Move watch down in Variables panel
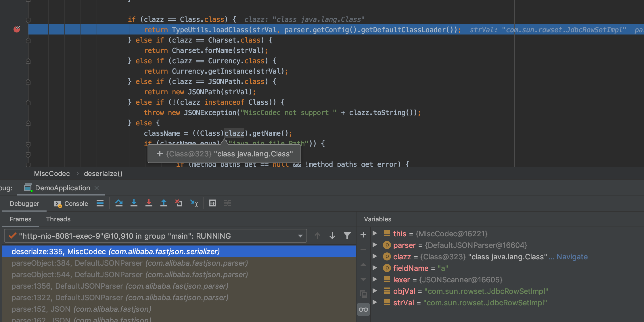 [x=363, y=279]
